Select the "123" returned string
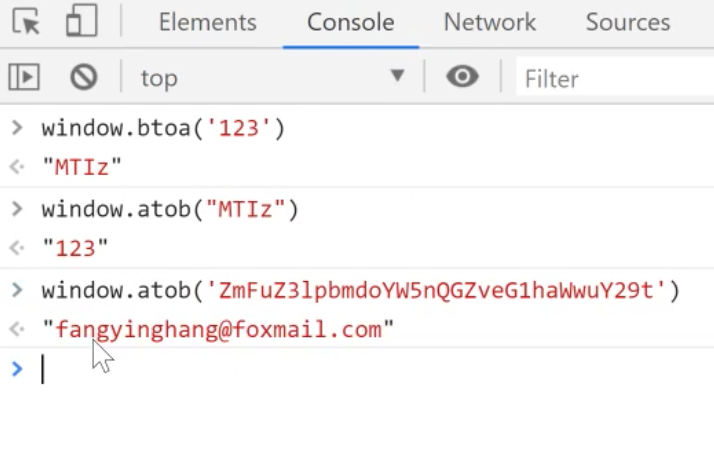This screenshot has width=714, height=468. pyautogui.click(x=75, y=248)
